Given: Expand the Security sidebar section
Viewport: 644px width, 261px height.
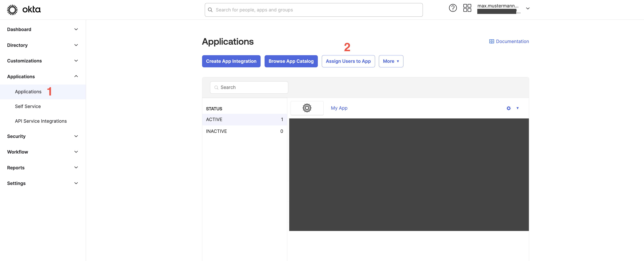Looking at the screenshot, I should pyautogui.click(x=76, y=136).
